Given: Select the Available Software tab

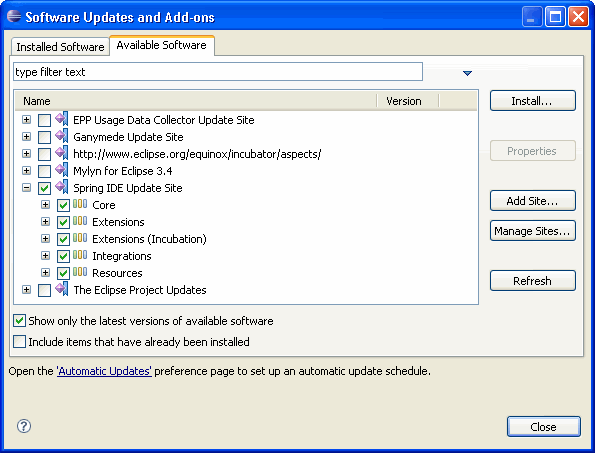Looking at the screenshot, I should pos(162,45).
